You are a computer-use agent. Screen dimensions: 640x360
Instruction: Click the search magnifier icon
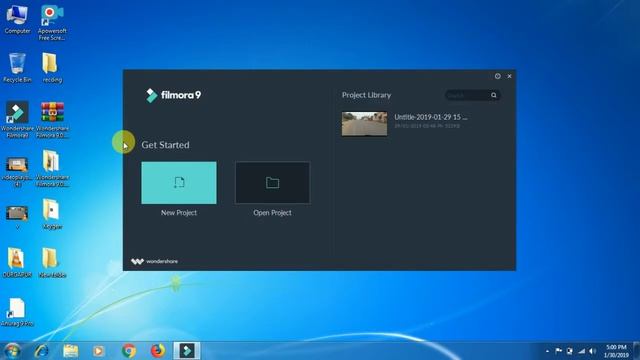[x=494, y=95]
